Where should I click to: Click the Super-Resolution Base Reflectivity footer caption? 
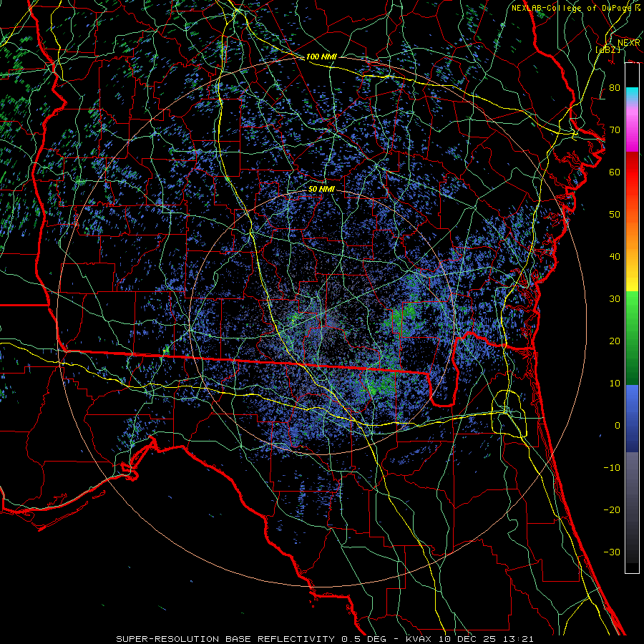click(x=325, y=639)
